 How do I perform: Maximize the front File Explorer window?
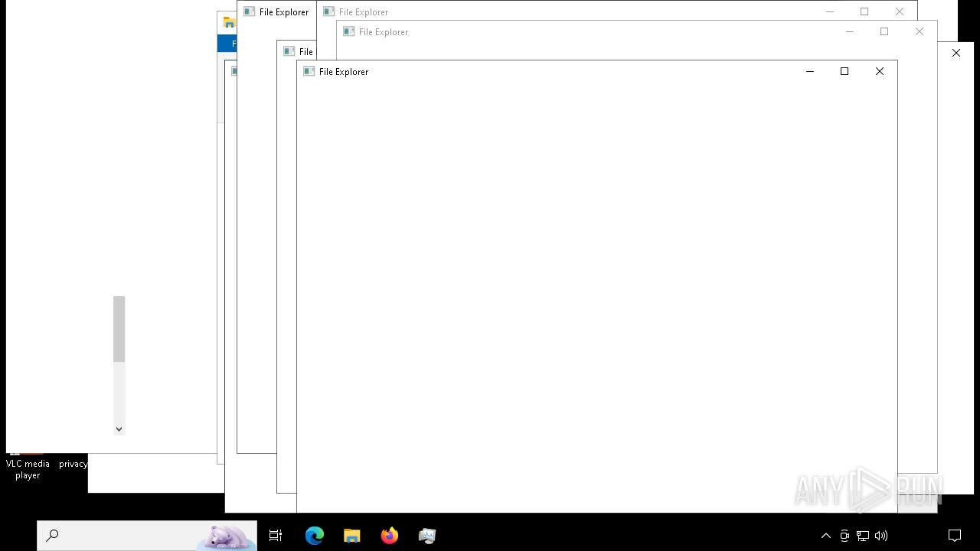coord(844,71)
